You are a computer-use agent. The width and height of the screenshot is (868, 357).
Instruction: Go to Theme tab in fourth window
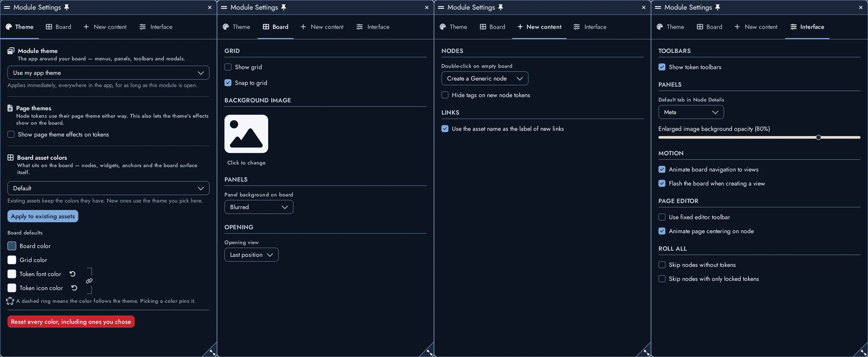671,27
